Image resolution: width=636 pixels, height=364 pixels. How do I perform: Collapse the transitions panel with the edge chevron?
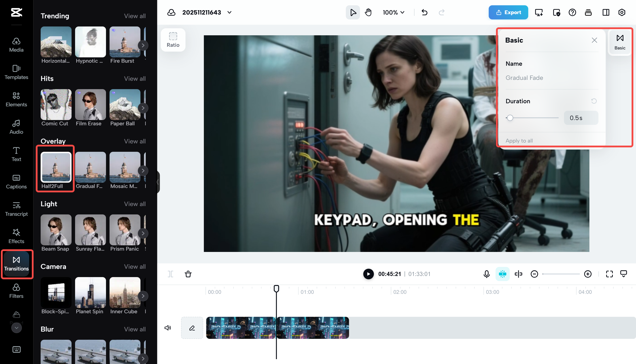point(158,182)
